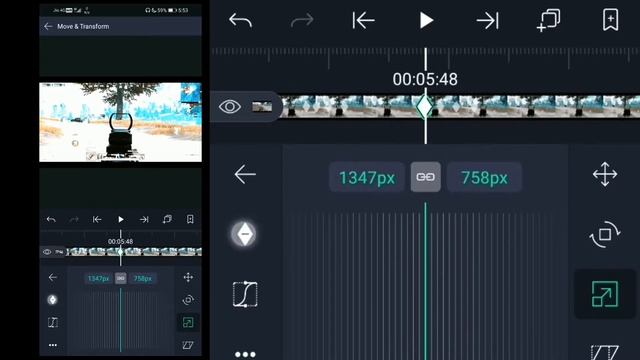Toggle small link lock in phone view
The width and height of the screenshot is (640, 360).
pyautogui.click(x=120, y=278)
